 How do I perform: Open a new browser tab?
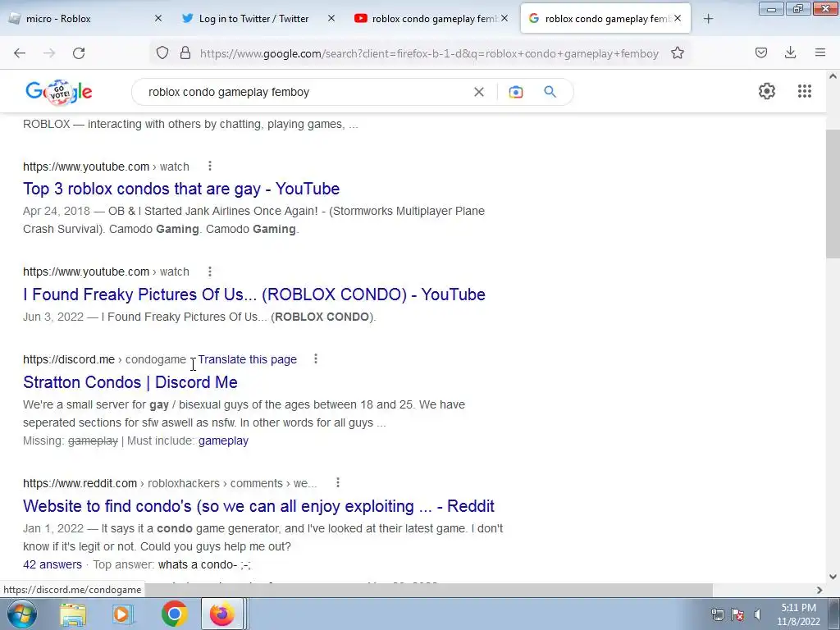click(708, 19)
